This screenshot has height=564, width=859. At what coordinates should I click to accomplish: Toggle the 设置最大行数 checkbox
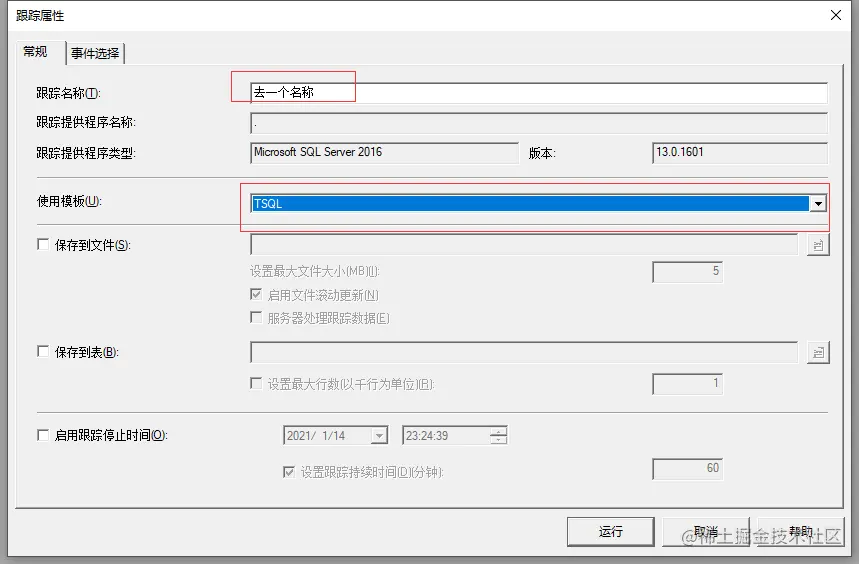coord(256,383)
